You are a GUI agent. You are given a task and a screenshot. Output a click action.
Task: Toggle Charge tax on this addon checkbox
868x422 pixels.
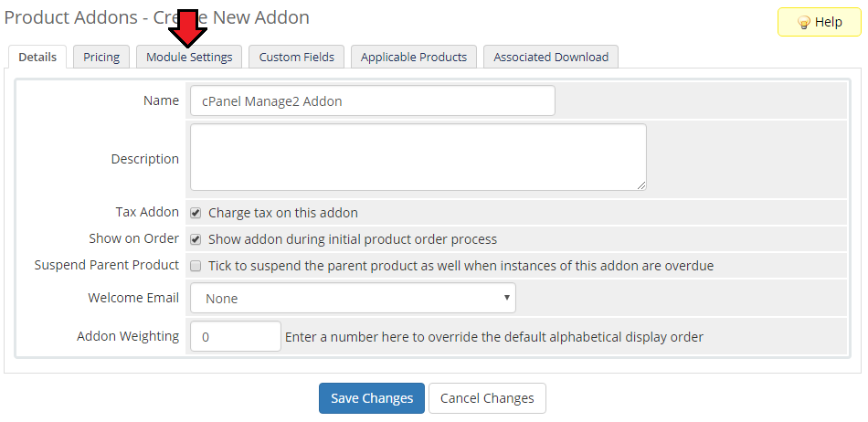point(196,213)
